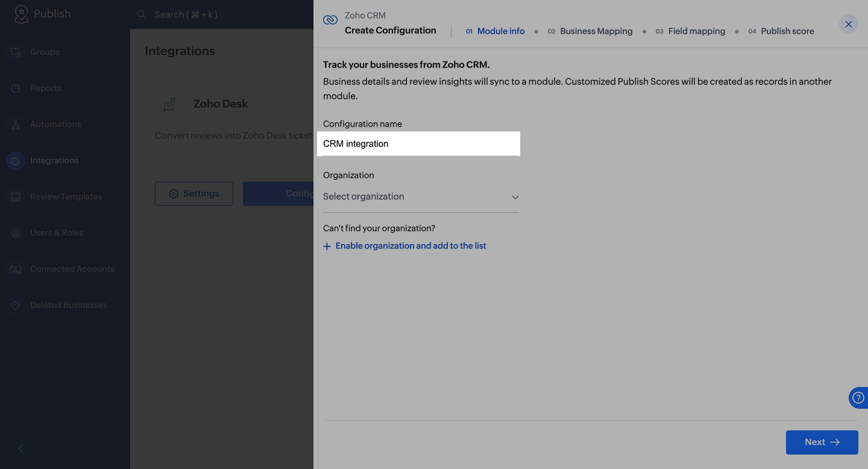Click the 'Can't find your organization?' text

tap(379, 228)
